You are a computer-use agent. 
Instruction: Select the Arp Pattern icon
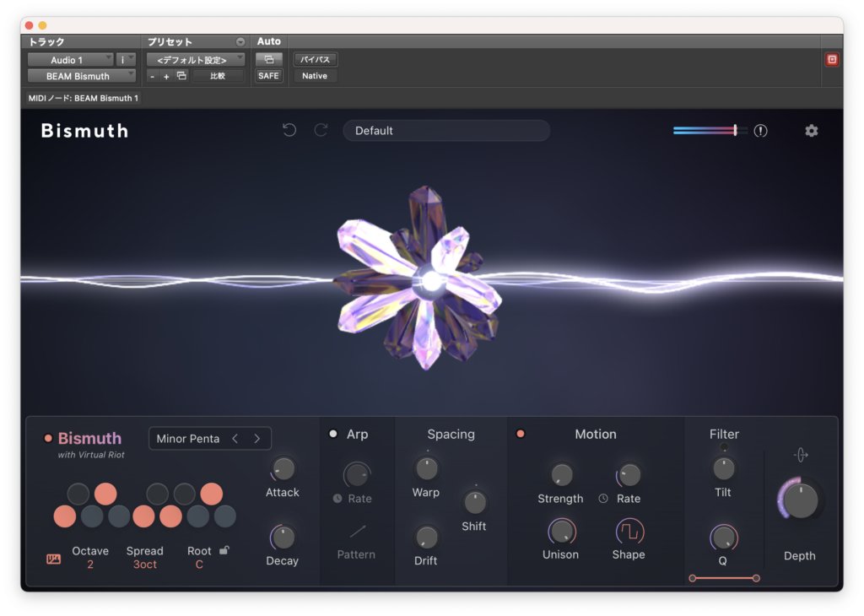click(357, 532)
